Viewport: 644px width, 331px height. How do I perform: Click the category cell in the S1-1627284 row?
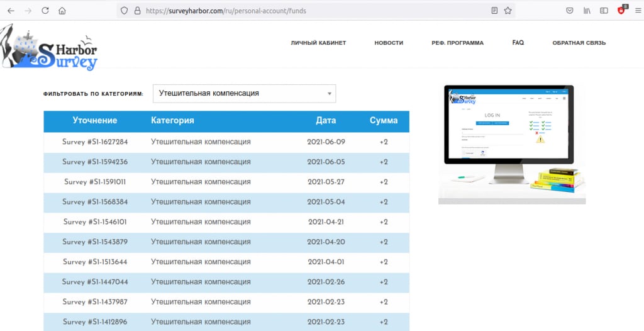tap(201, 142)
